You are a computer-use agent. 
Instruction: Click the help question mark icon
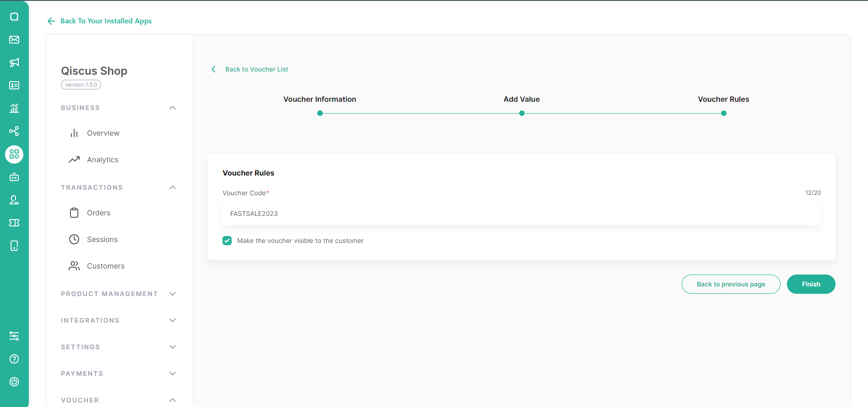[x=14, y=359]
